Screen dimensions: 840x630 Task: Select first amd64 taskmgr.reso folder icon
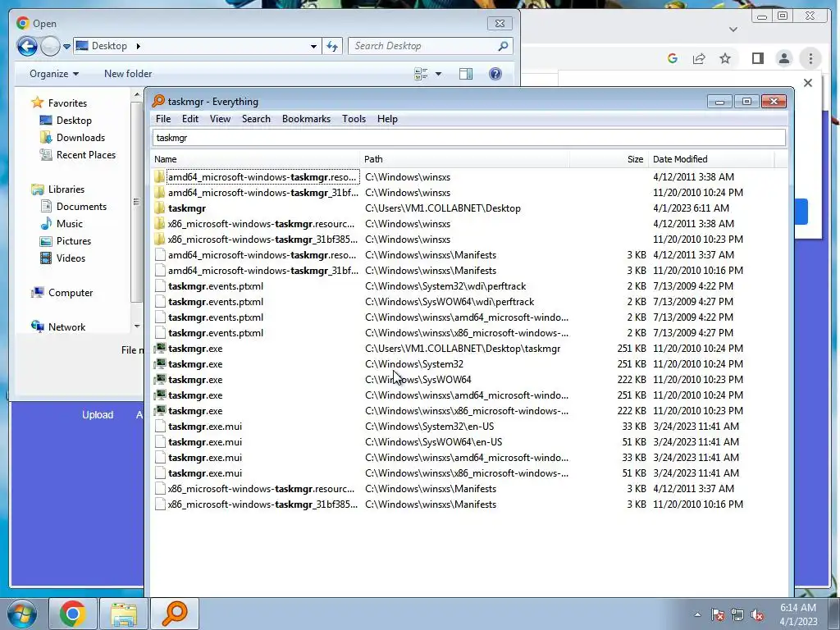pyautogui.click(x=160, y=177)
